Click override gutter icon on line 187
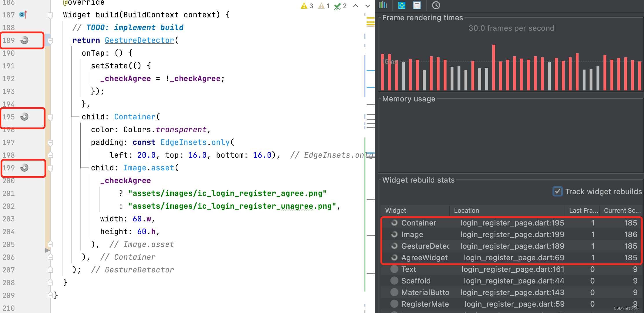The width and height of the screenshot is (644, 313). (x=23, y=14)
